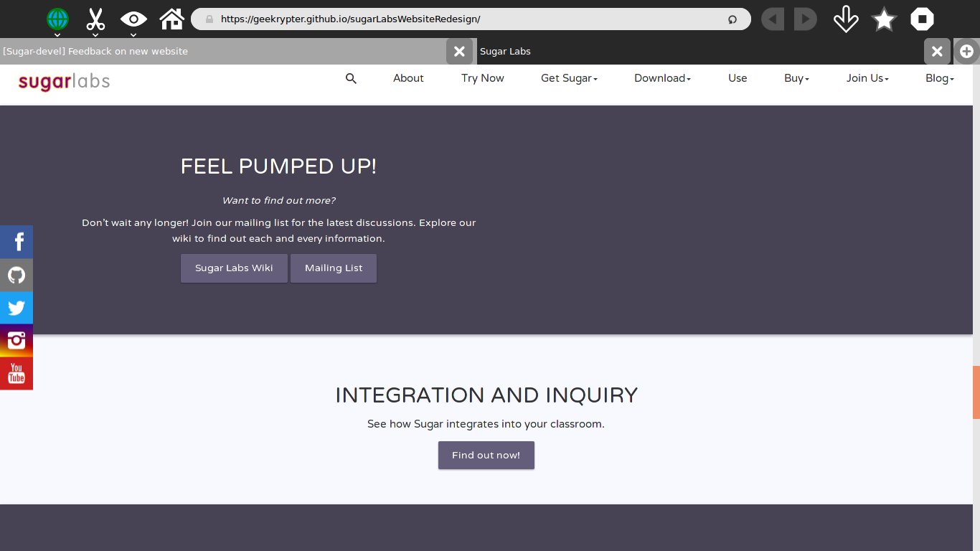Bookmark page with the star icon
The width and height of the screenshot is (980, 551).
tap(884, 19)
